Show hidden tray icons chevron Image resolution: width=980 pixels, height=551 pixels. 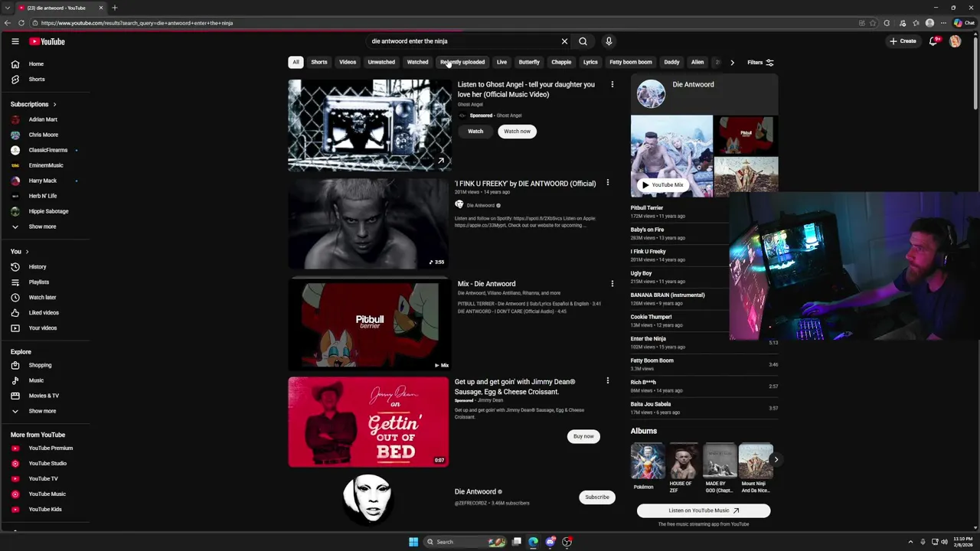click(910, 542)
